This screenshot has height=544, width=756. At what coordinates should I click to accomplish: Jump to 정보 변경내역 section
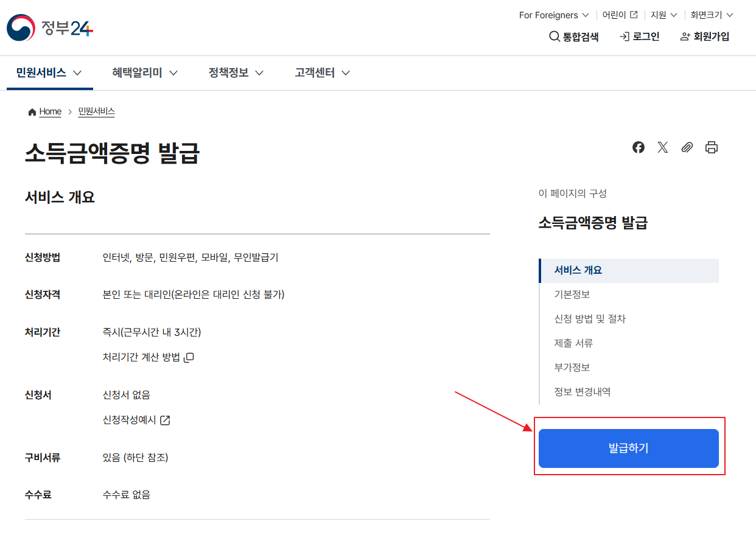click(583, 392)
